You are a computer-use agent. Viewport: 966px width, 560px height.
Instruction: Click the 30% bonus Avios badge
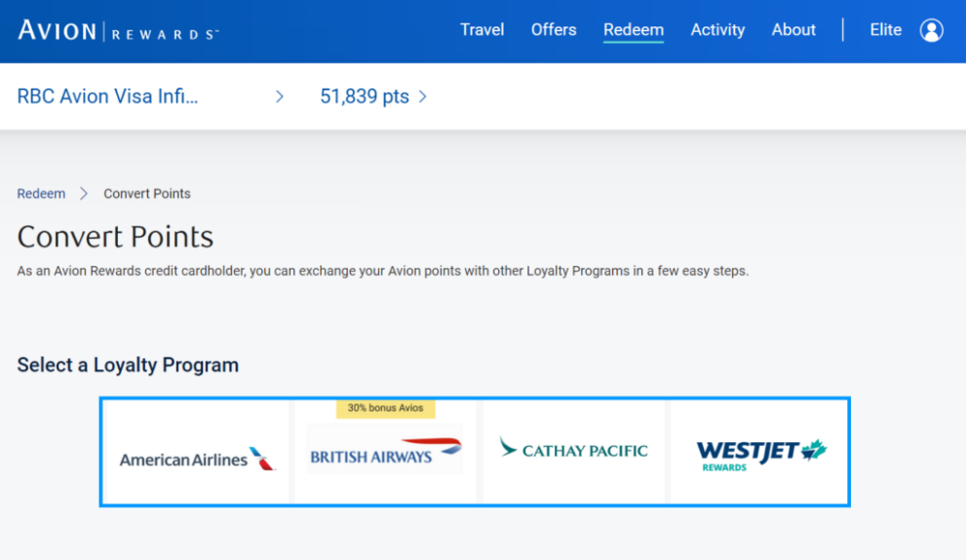click(386, 409)
